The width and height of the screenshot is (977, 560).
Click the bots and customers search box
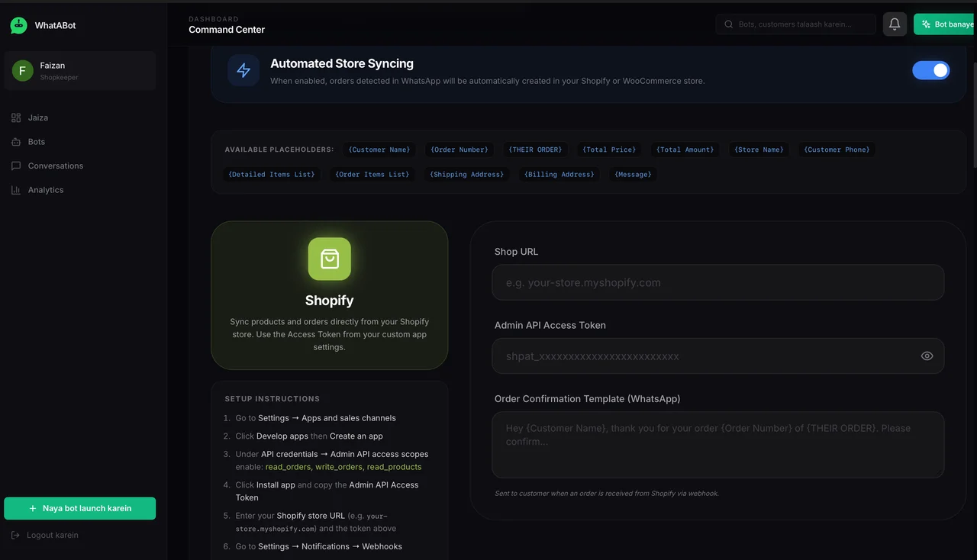tap(796, 24)
